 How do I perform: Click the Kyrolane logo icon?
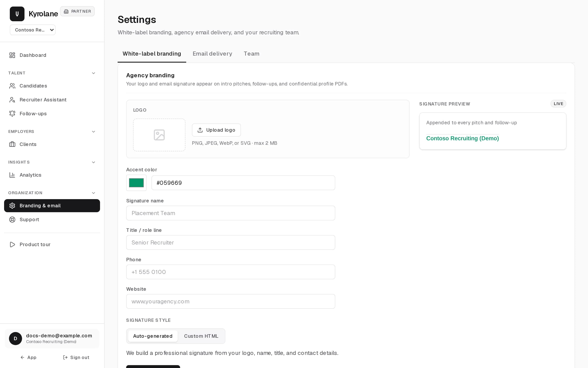click(17, 14)
